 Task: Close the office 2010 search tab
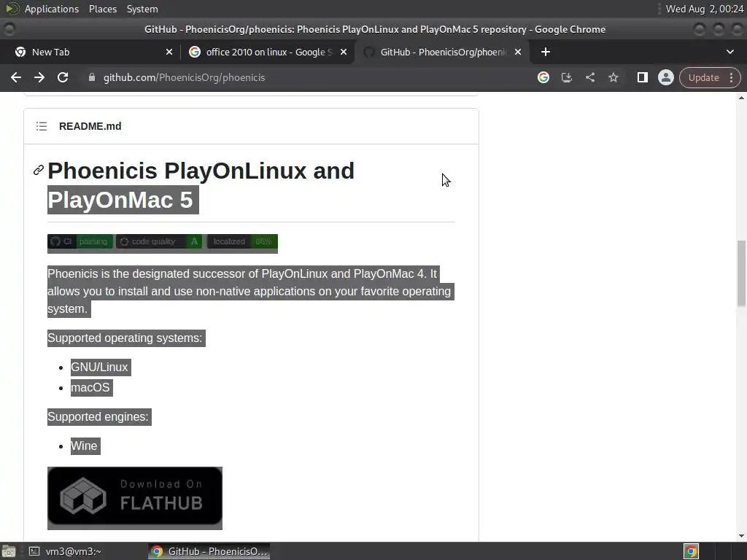pos(344,52)
